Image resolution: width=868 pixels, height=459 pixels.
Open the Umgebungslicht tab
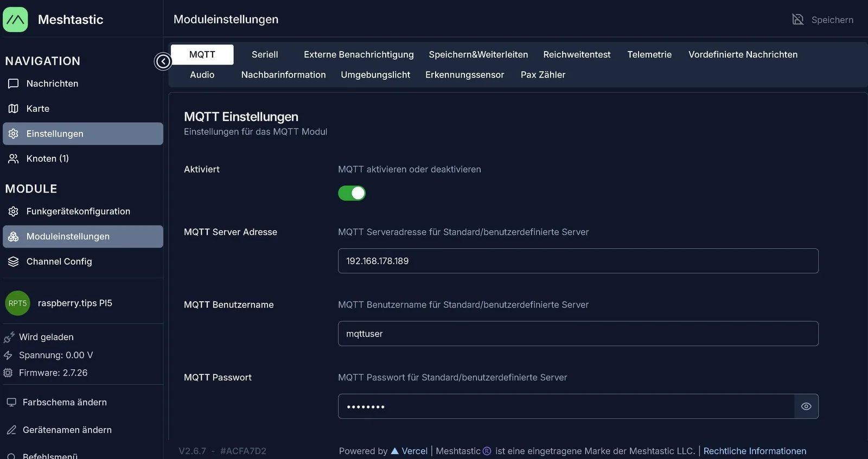click(x=375, y=75)
